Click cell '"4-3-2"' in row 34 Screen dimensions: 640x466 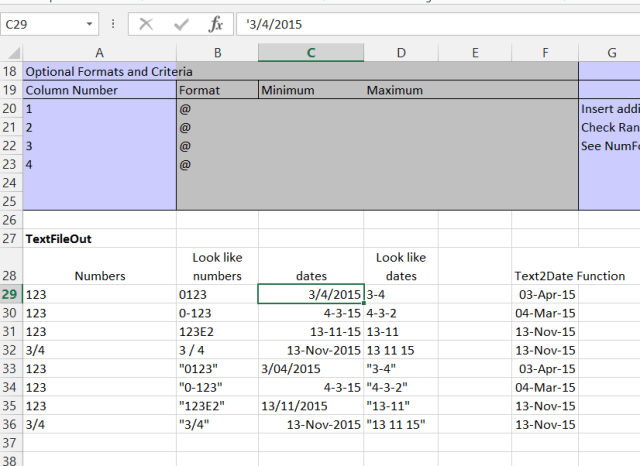[x=401, y=387]
